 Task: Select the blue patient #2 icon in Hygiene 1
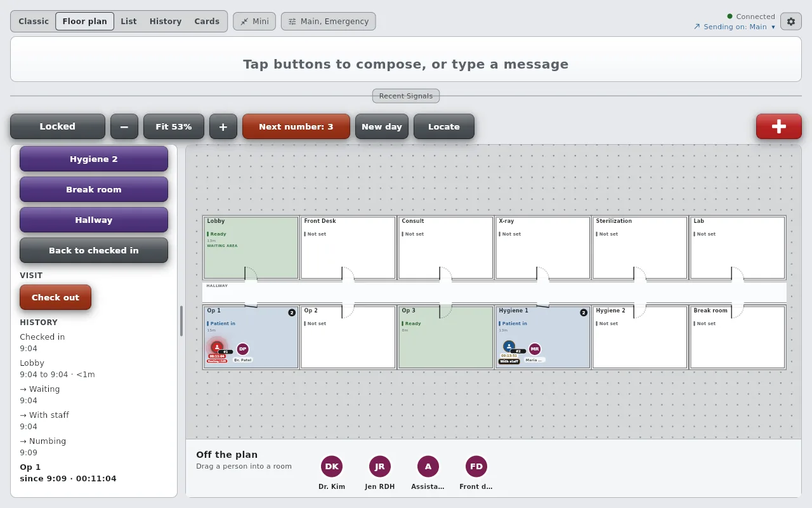[x=509, y=346]
